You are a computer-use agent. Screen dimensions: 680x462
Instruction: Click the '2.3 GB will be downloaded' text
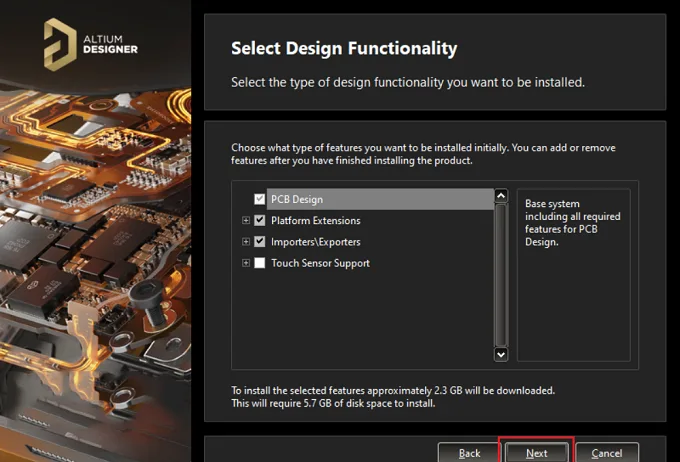[x=494, y=390]
